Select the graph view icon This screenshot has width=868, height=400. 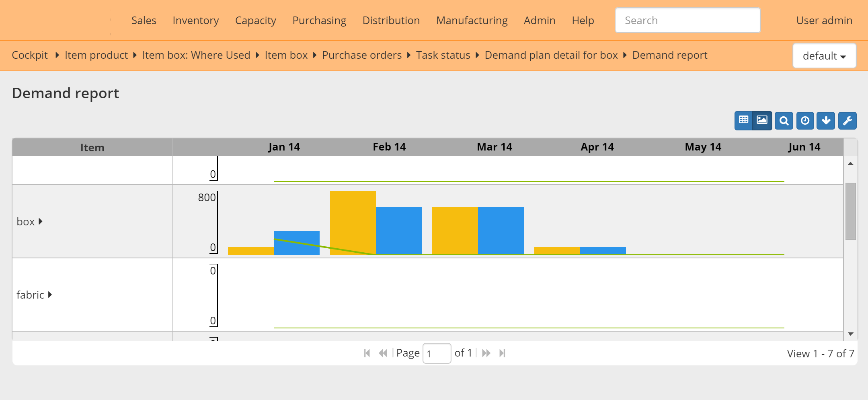[762, 120]
